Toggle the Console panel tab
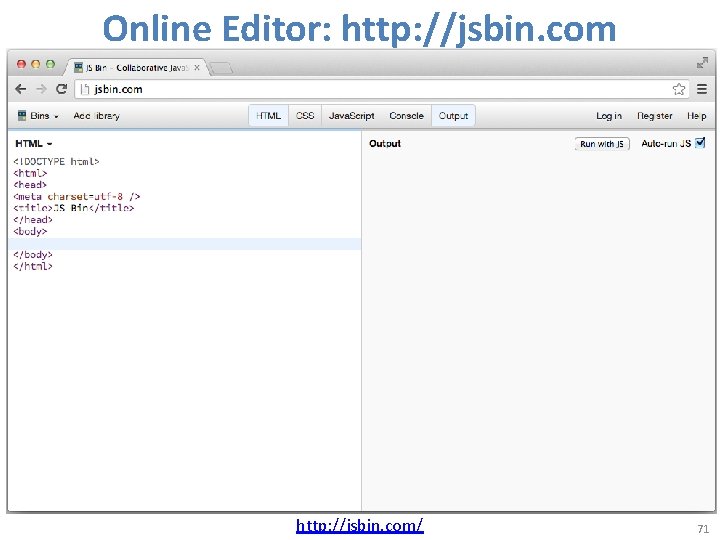Image resolution: width=720 pixels, height=540 pixels. [x=406, y=116]
